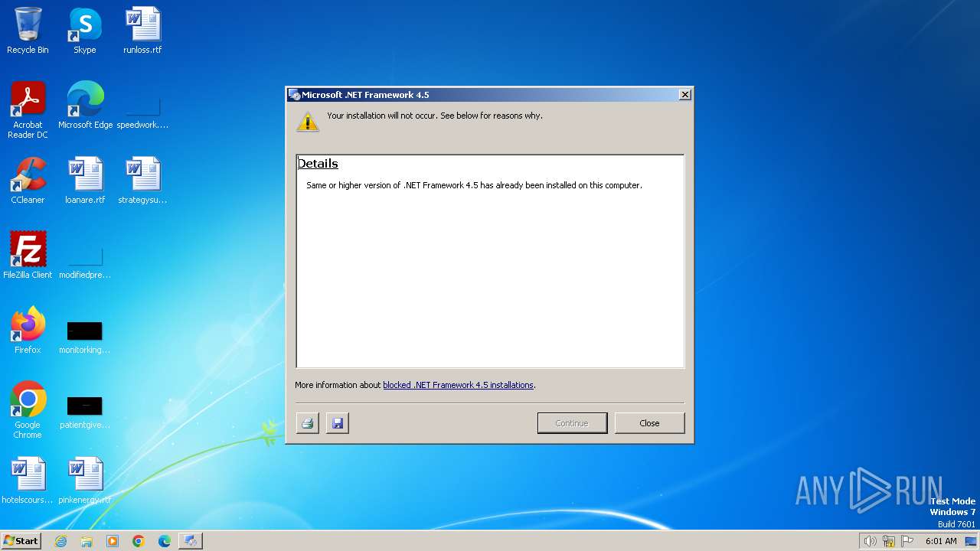The image size is (980, 551).
Task: Open the Start menu
Action: pyautogui.click(x=21, y=541)
